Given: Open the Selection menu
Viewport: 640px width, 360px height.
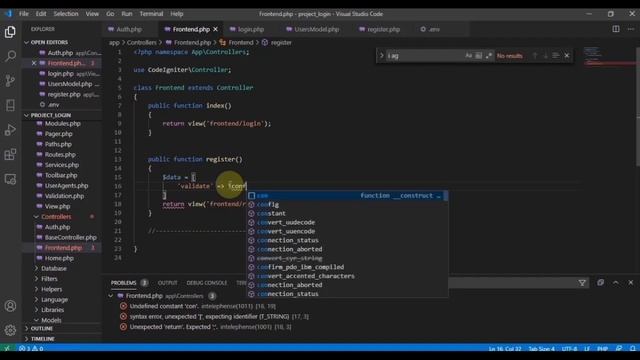Looking at the screenshot, I should click(66, 14).
